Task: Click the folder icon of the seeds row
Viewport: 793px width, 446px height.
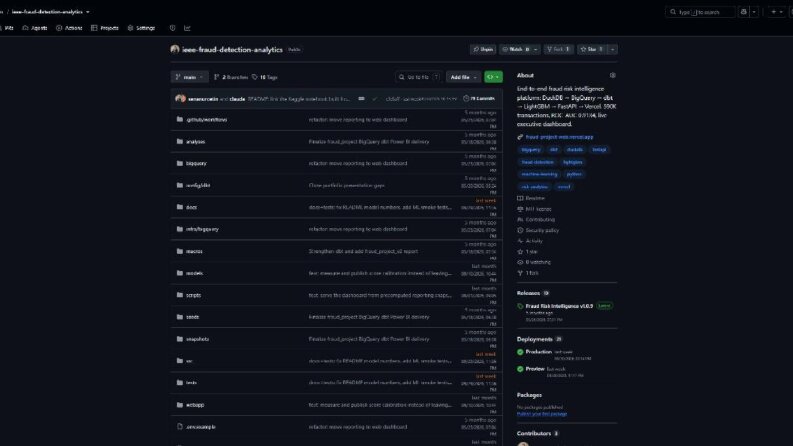Action: pyautogui.click(x=180, y=317)
